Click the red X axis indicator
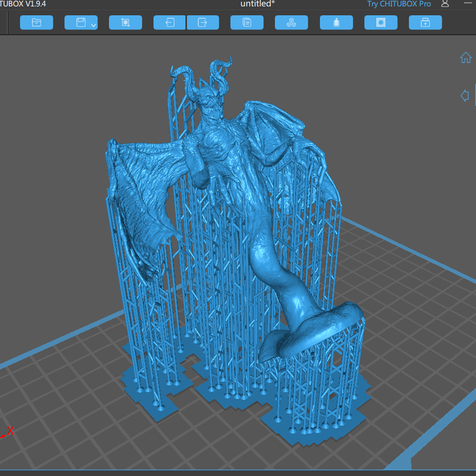This screenshot has width=476, height=476. pyautogui.click(x=10, y=431)
